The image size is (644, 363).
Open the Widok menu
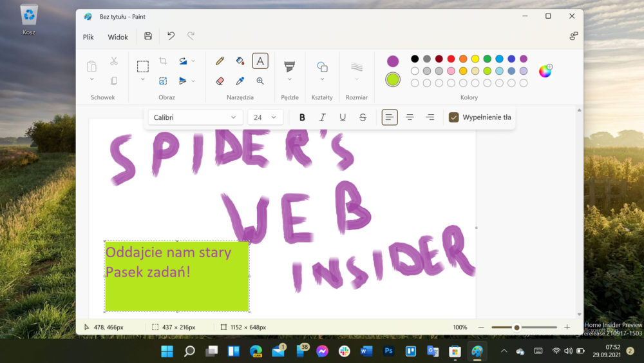click(x=118, y=37)
